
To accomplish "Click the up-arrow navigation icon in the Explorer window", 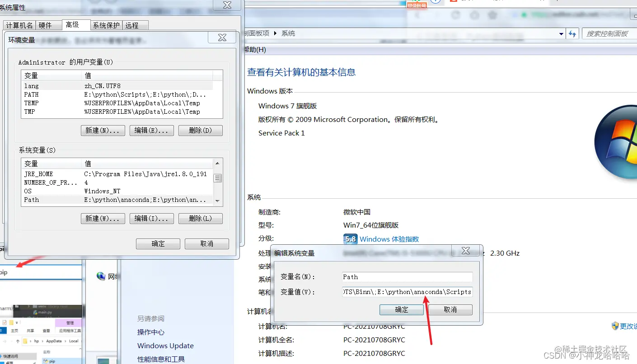I will point(18,341).
